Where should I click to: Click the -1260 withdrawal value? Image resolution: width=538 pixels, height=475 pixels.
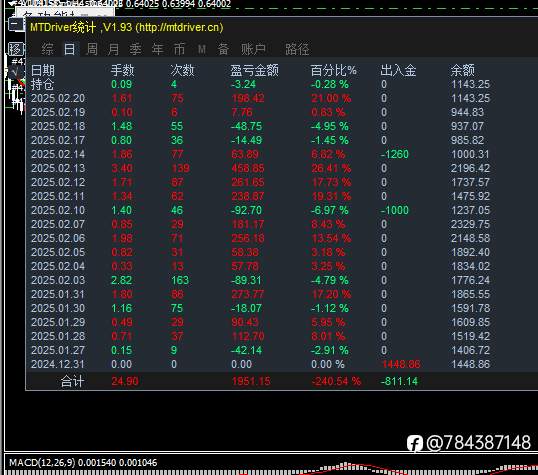click(395, 154)
